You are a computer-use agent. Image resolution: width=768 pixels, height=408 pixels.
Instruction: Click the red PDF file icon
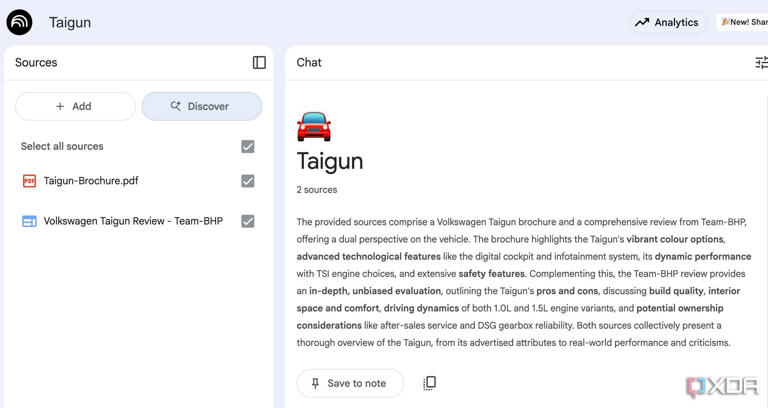(29, 181)
